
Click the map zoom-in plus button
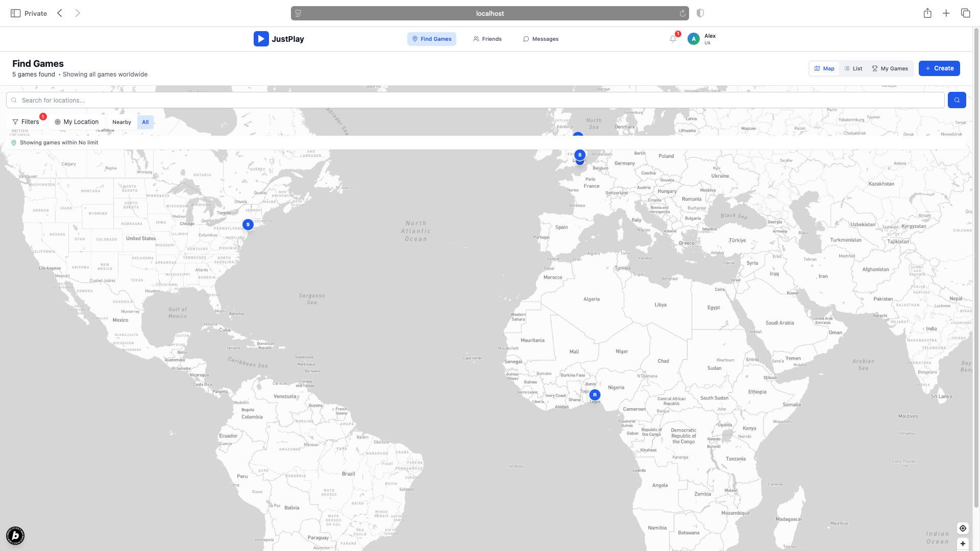click(x=963, y=544)
